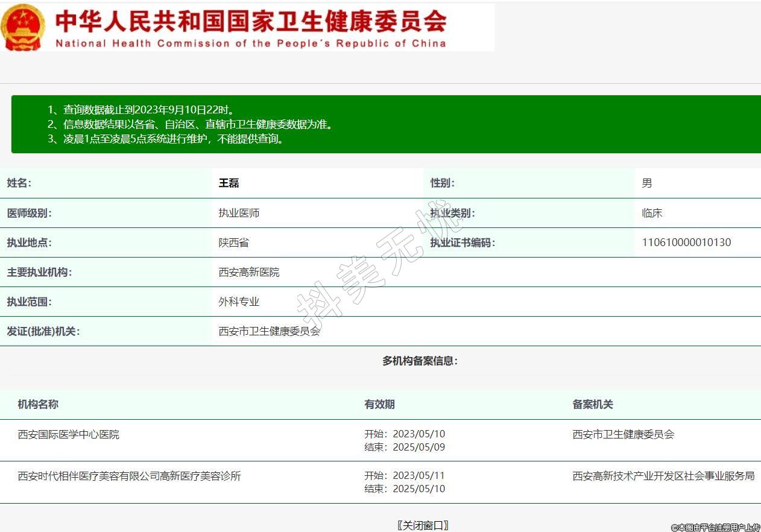Click the 多机构备案信息 section heading
This screenshot has width=761, height=532.
pos(420,361)
